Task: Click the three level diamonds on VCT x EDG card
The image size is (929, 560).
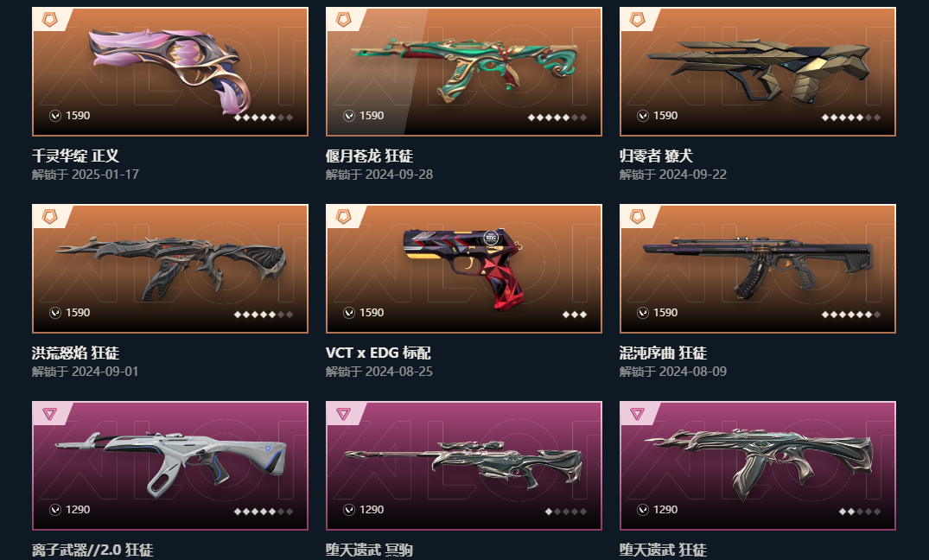Action: point(575,315)
